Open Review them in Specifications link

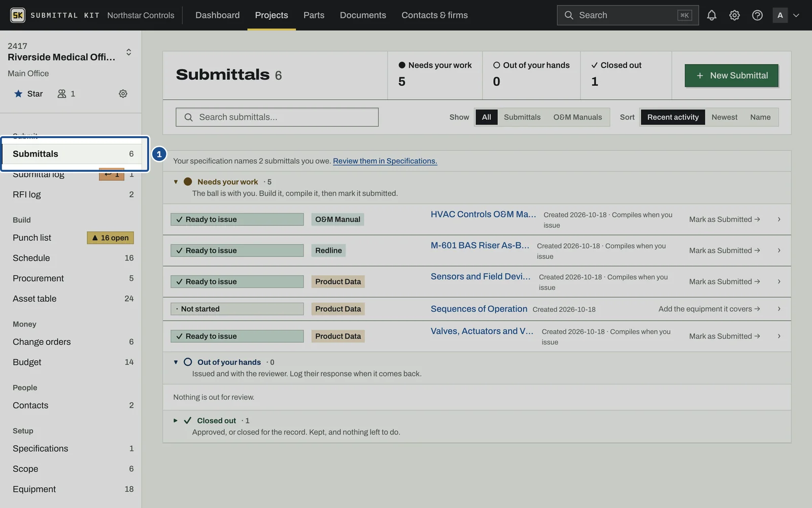tap(385, 161)
